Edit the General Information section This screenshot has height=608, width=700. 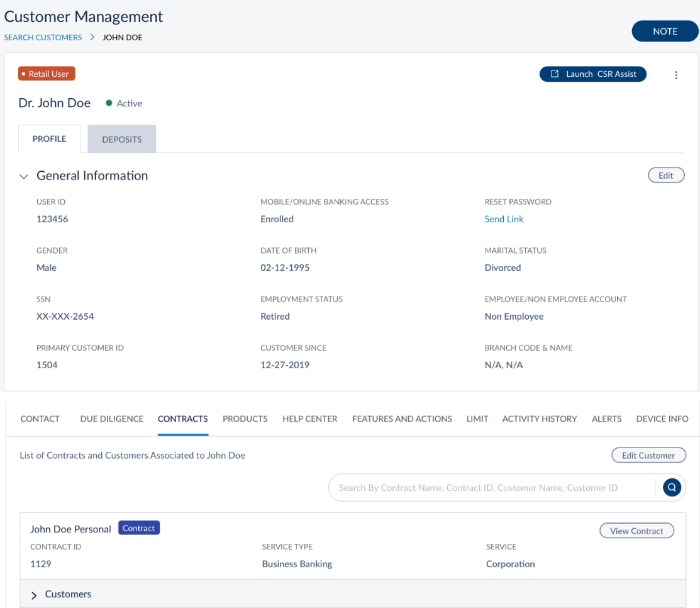point(665,176)
